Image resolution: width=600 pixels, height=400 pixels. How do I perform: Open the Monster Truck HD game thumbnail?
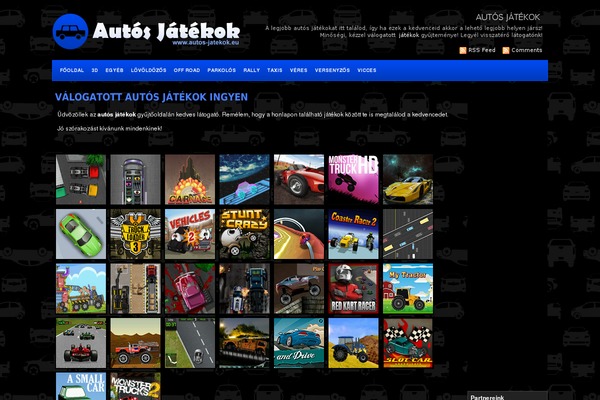[353, 180]
